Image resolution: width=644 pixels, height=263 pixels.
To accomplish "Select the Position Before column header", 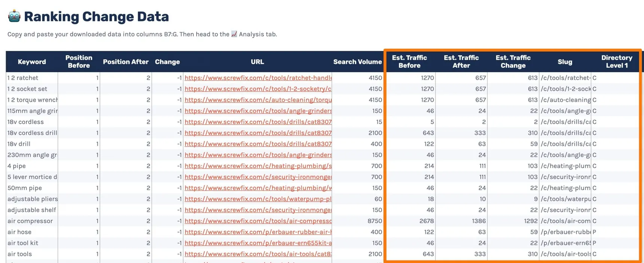I will [x=79, y=62].
